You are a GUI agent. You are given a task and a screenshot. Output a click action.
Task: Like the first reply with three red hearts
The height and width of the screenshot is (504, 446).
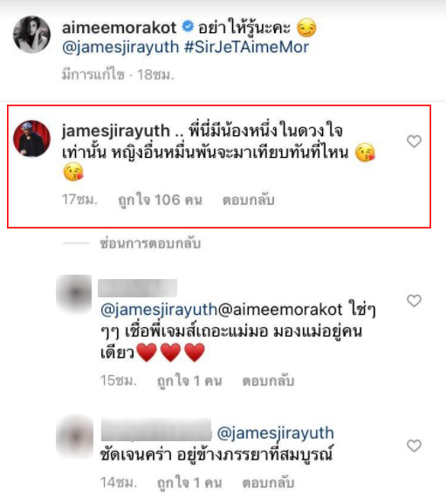coord(414,301)
